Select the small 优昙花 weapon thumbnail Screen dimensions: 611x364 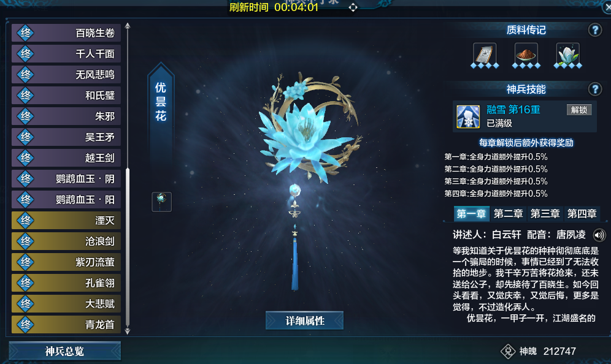point(162,202)
